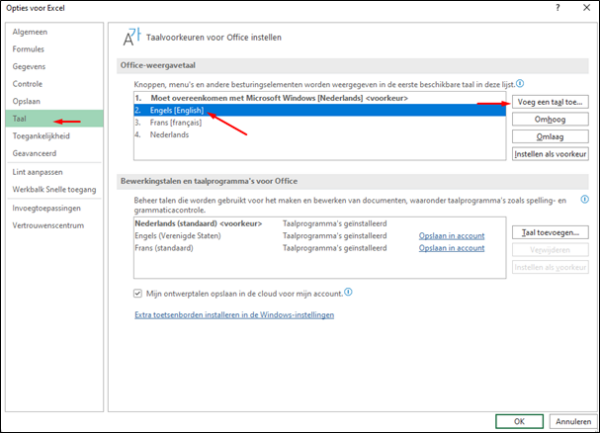Open the Algemeen category
This screenshot has height=433, width=600.
(28, 33)
